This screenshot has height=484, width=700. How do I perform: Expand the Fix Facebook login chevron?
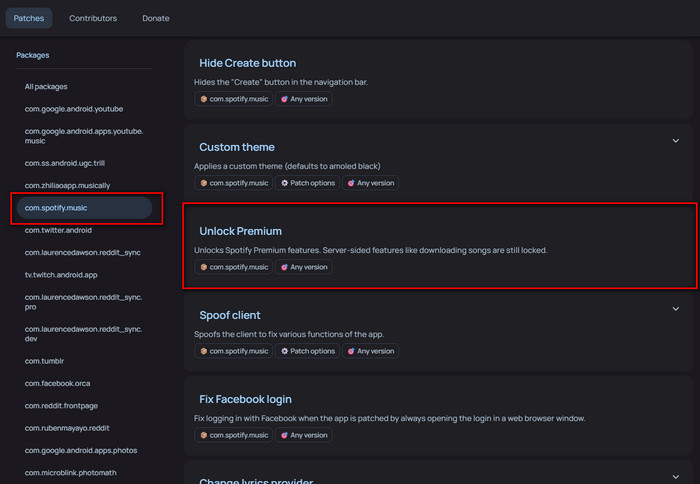(x=676, y=393)
